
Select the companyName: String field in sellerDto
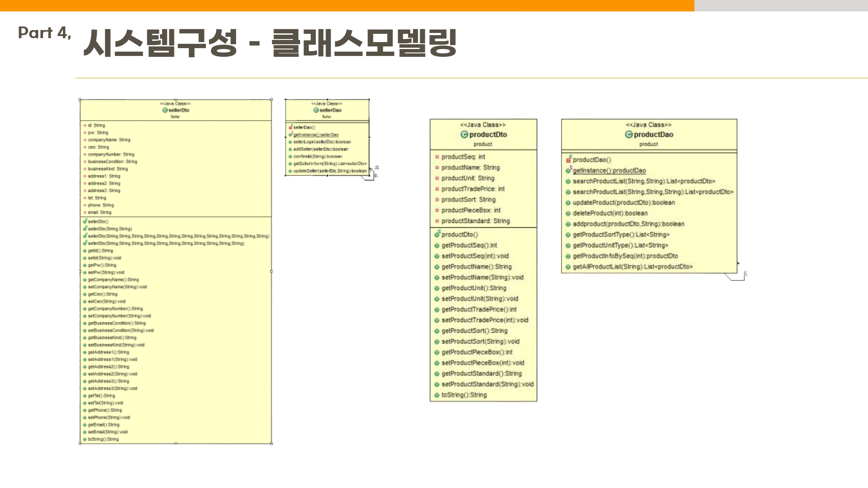click(x=108, y=140)
